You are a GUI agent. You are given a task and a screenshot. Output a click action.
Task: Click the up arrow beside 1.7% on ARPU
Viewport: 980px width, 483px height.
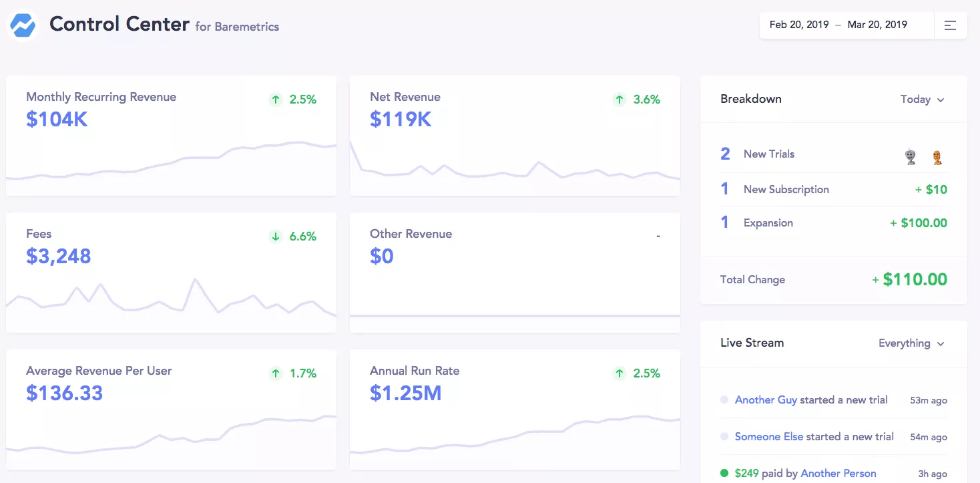tap(276, 373)
